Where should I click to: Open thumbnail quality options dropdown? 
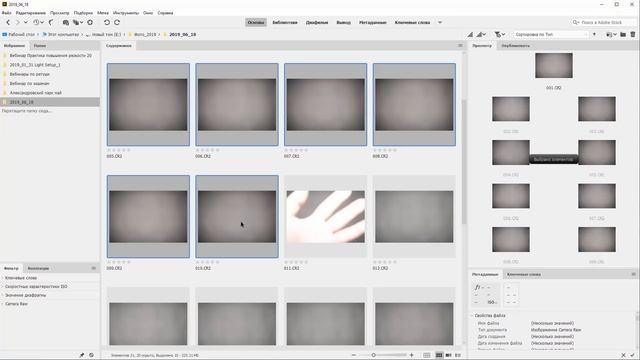(481, 35)
